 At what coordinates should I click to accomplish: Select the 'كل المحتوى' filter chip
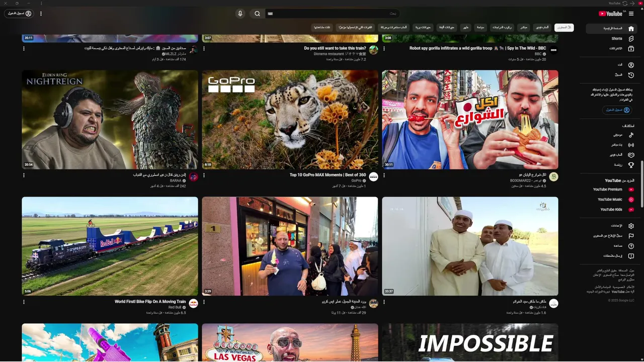point(564,27)
